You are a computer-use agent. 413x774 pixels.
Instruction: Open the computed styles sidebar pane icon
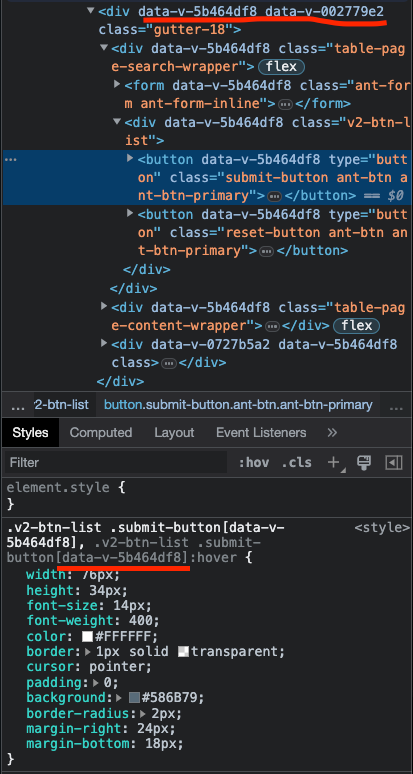point(393,463)
